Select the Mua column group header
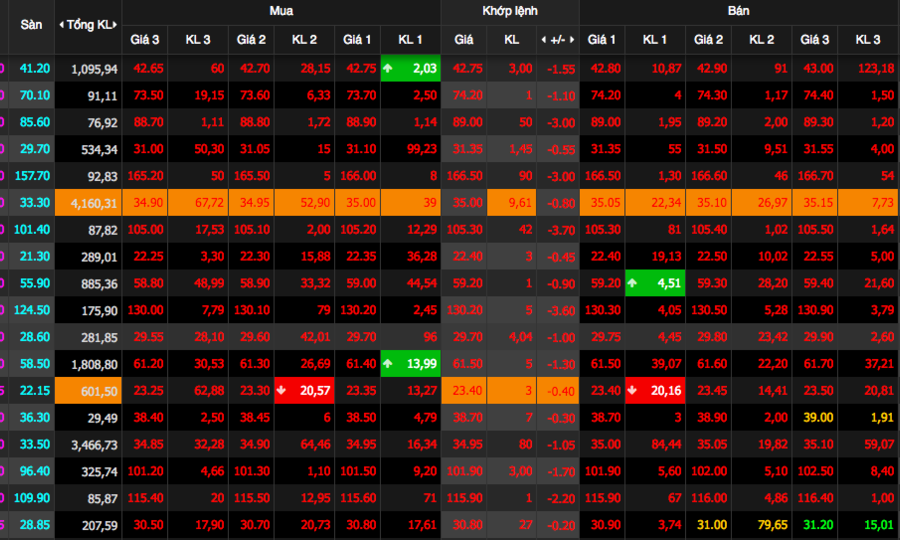 point(281,11)
